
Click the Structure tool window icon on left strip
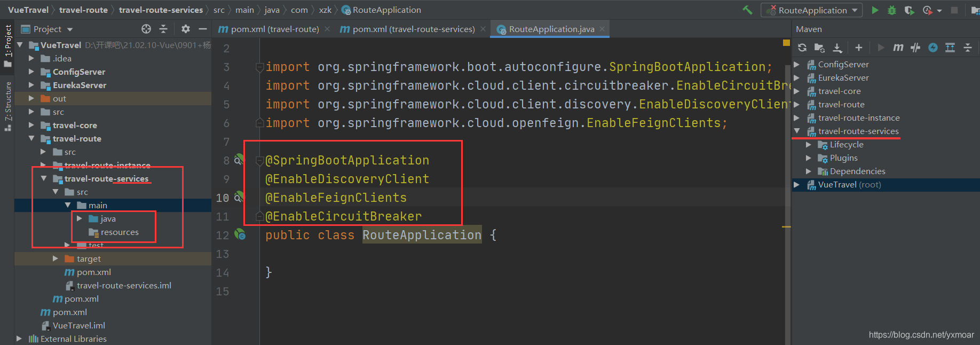[7, 128]
